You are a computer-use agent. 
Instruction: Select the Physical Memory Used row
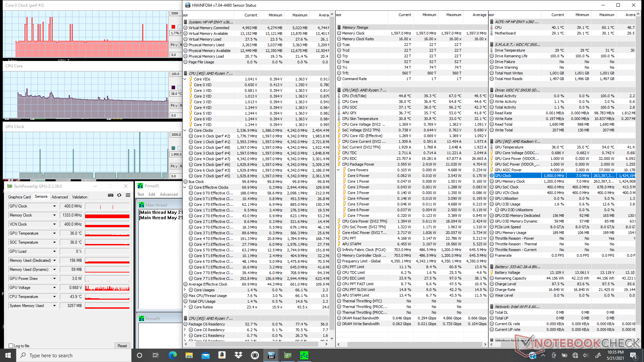click(x=256, y=45)
